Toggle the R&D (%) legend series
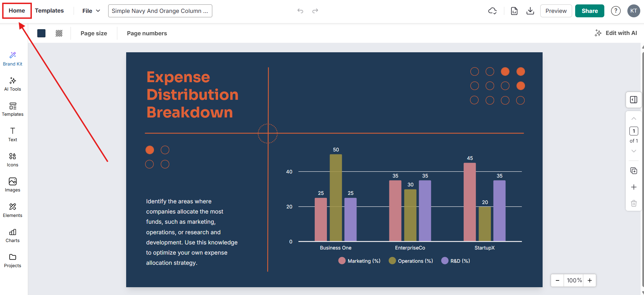 (x=455, y=261)
